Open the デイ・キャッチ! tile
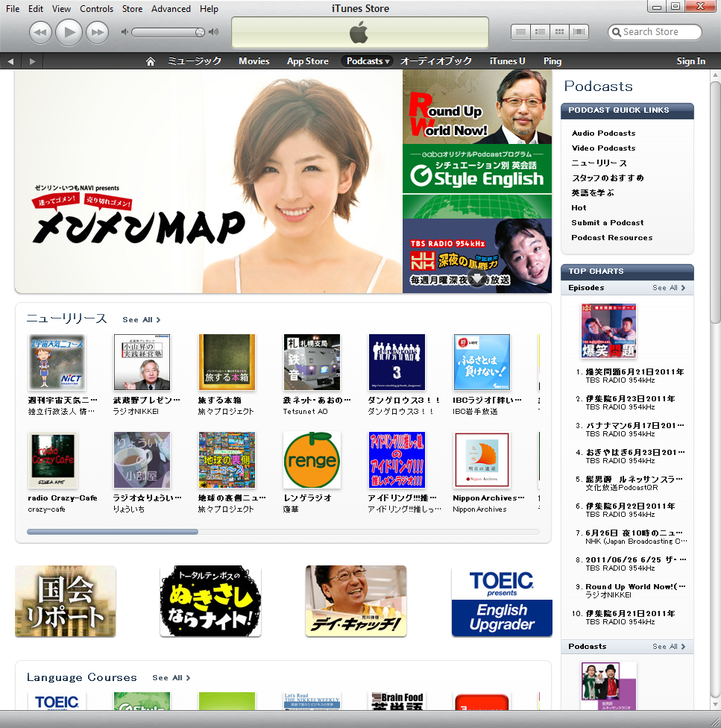This screenshot has width=721, height=728. click(x=356, y=600)
